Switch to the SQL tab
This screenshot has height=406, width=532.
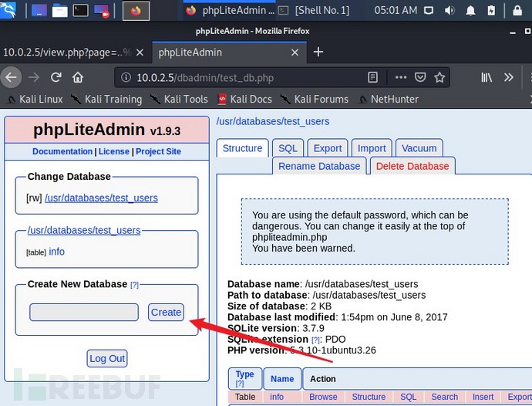(288, 148)
